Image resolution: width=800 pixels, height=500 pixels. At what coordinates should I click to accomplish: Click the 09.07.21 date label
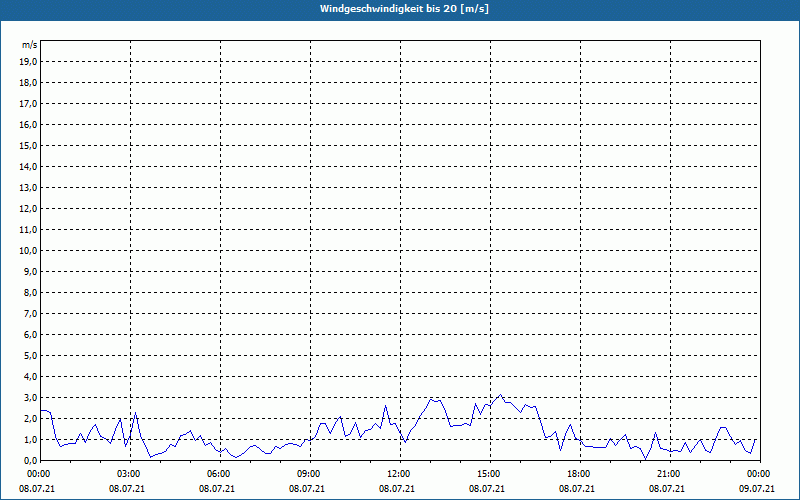click(758, 489)
